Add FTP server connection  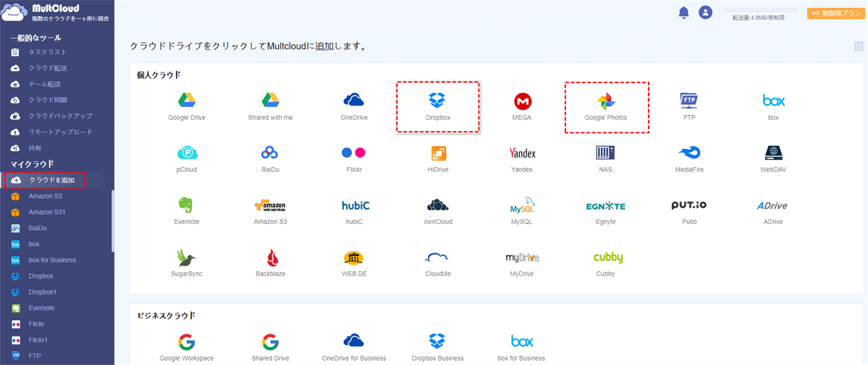point(689,106)
